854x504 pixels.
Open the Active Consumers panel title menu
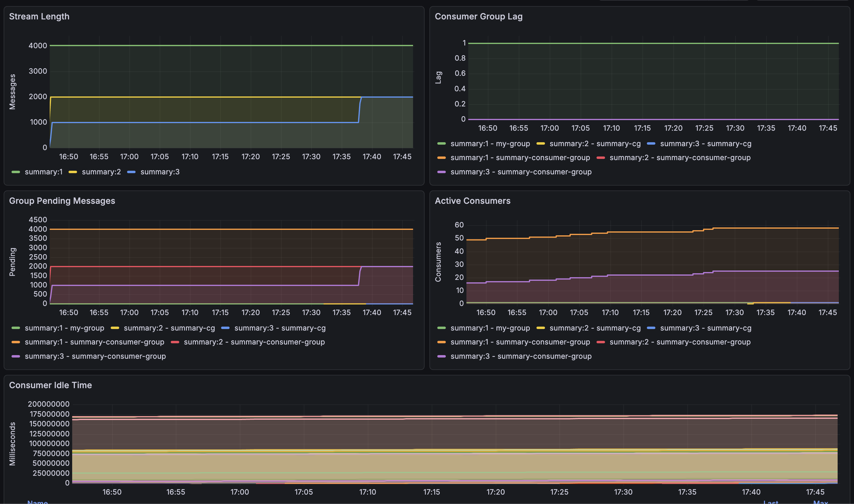click(472, 201)
